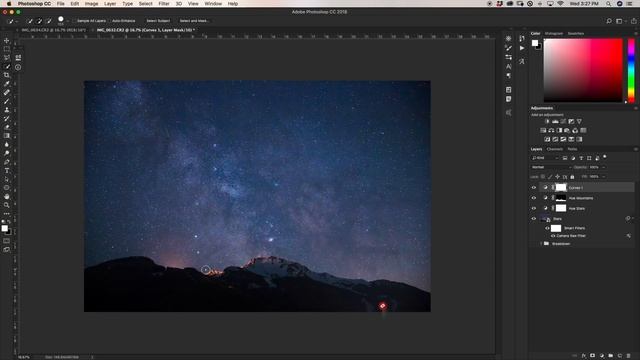640x360 pixels.
Task: Choose Add to selection brush mode
Action: click(40, 20)
